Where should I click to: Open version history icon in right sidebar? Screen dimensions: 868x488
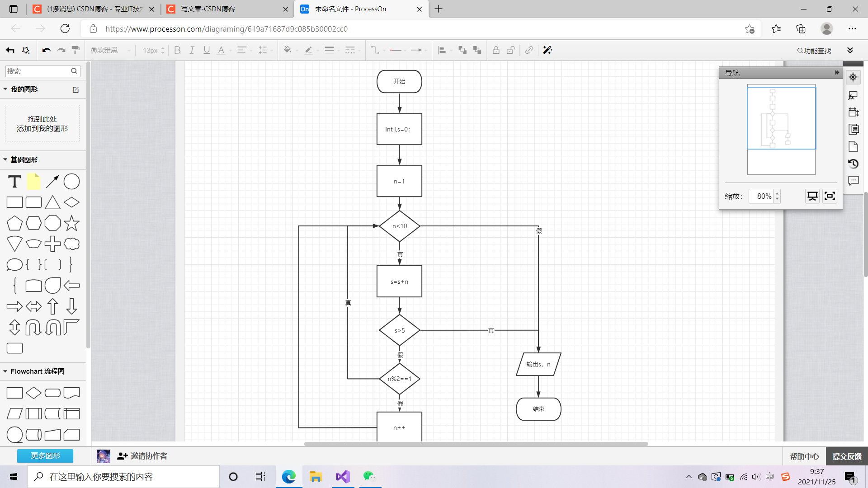tap(853, 164)
